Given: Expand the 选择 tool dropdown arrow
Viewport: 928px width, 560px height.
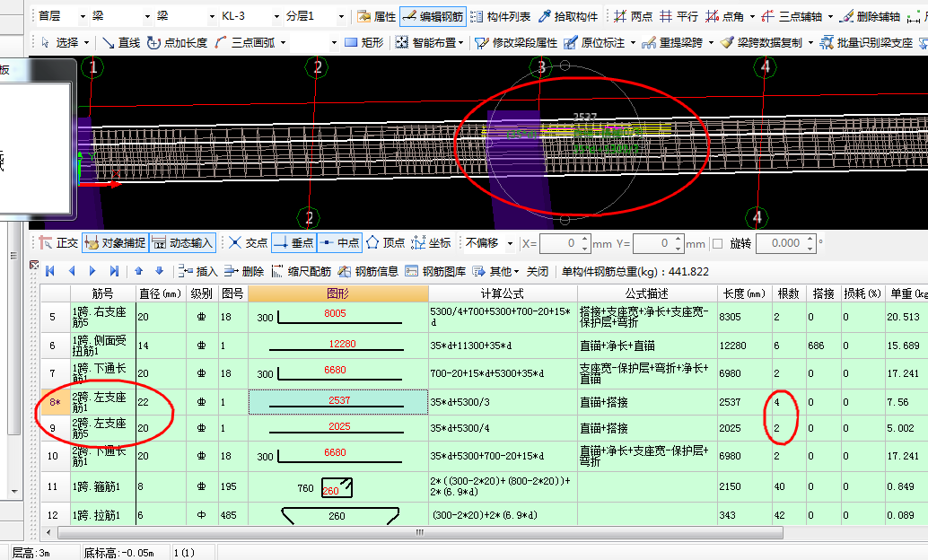Looking at the screenshot, I should tap(87, 42).
